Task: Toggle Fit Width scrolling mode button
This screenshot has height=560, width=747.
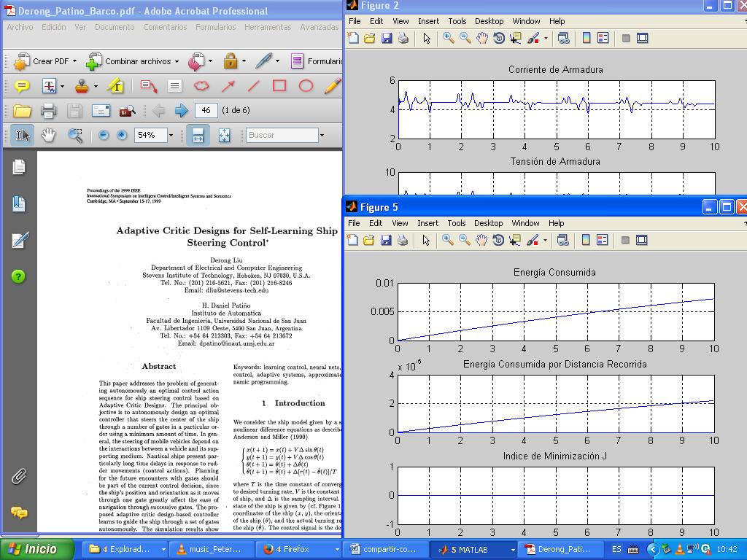Action: [198, 135]
